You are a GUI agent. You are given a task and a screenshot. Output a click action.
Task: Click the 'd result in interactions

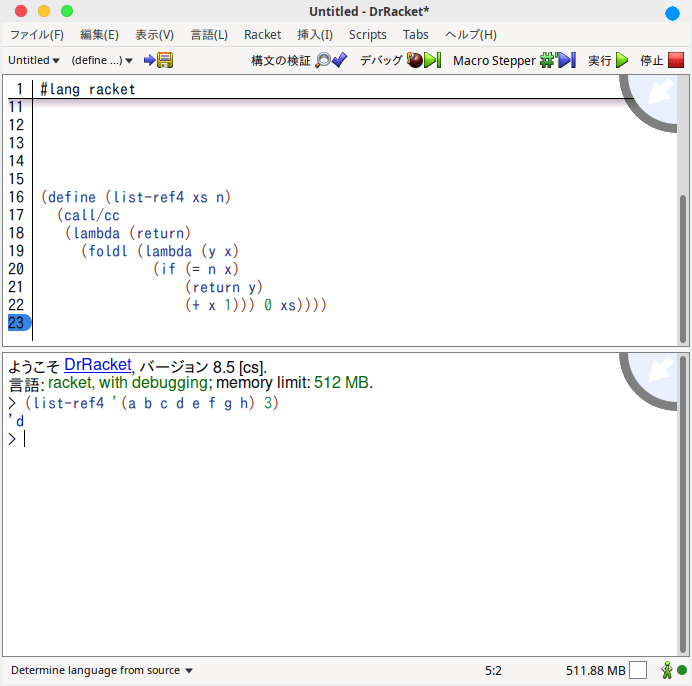tap(16, 421)
